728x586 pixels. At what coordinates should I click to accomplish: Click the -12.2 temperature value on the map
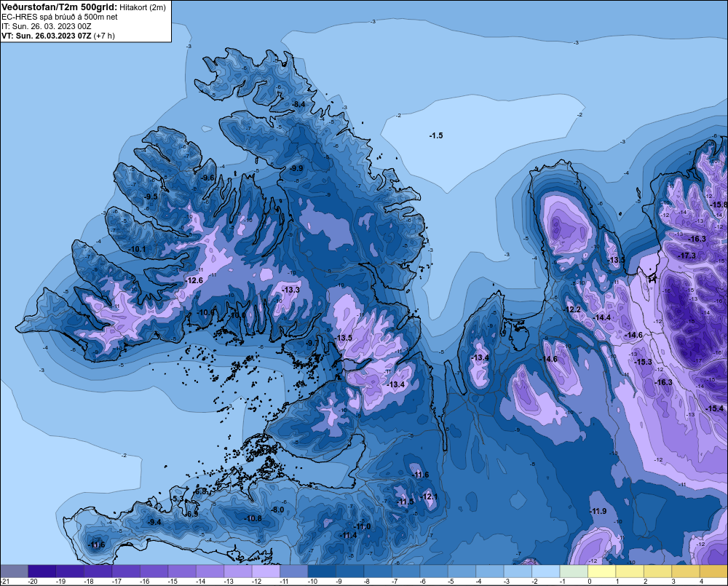tap(572, 309)
